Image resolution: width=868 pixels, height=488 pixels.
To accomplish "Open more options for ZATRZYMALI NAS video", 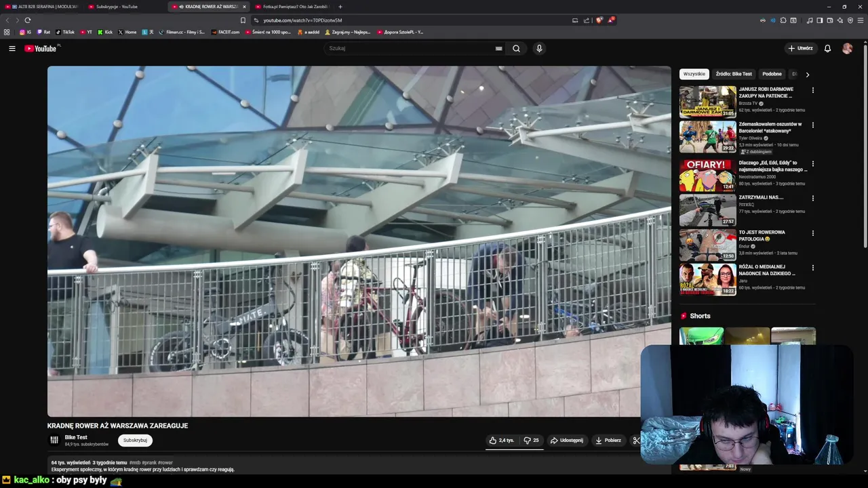I will [x=812, y=198].
